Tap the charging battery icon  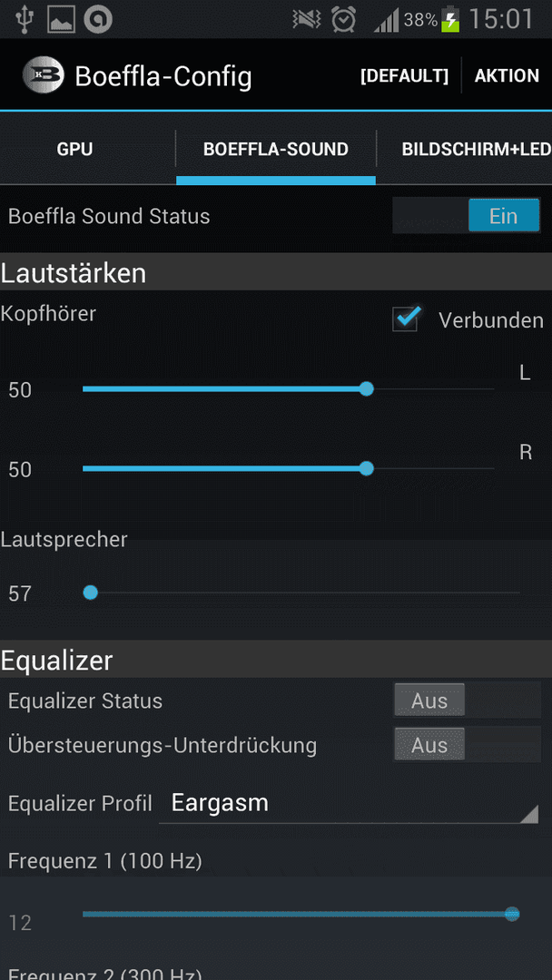click(450, 19)
